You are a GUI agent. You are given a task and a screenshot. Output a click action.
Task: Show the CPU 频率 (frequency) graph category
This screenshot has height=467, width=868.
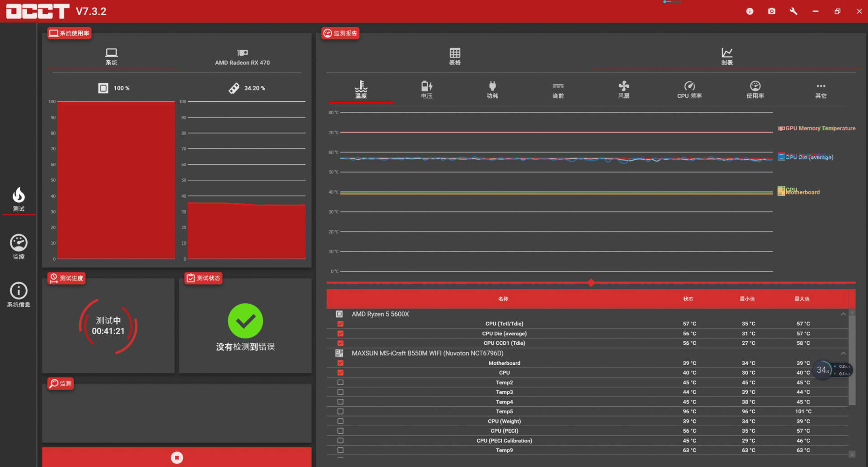[x=689, y=90]
